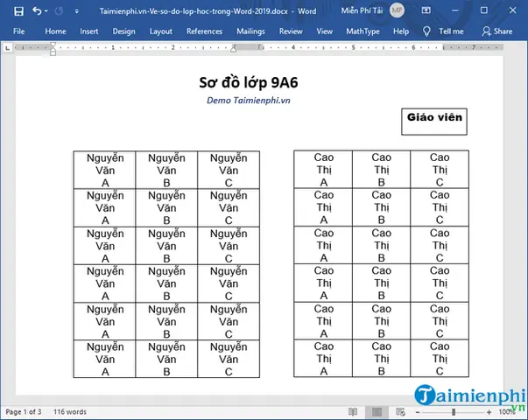Open the File tab
The width and height of the screenshot is (528, 420).
pos(19,31)
